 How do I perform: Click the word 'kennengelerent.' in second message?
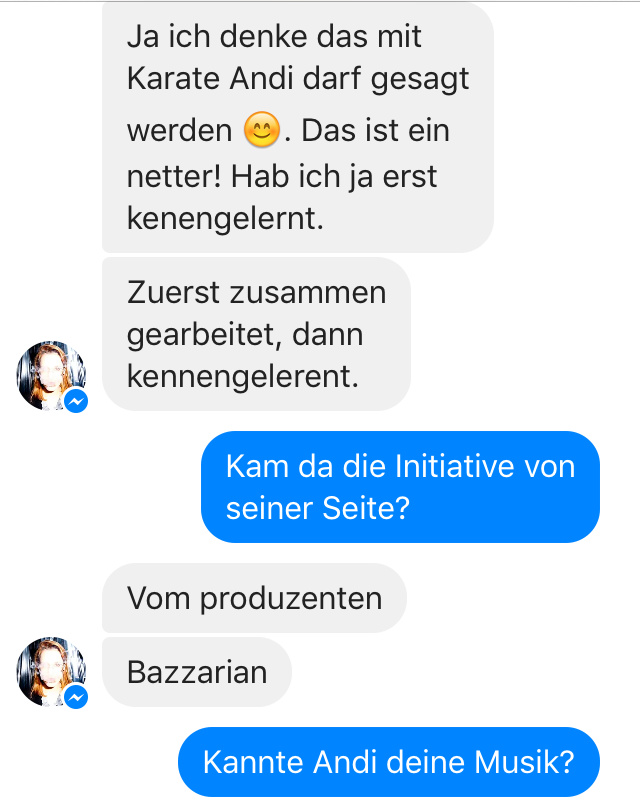tap(242, 376)
